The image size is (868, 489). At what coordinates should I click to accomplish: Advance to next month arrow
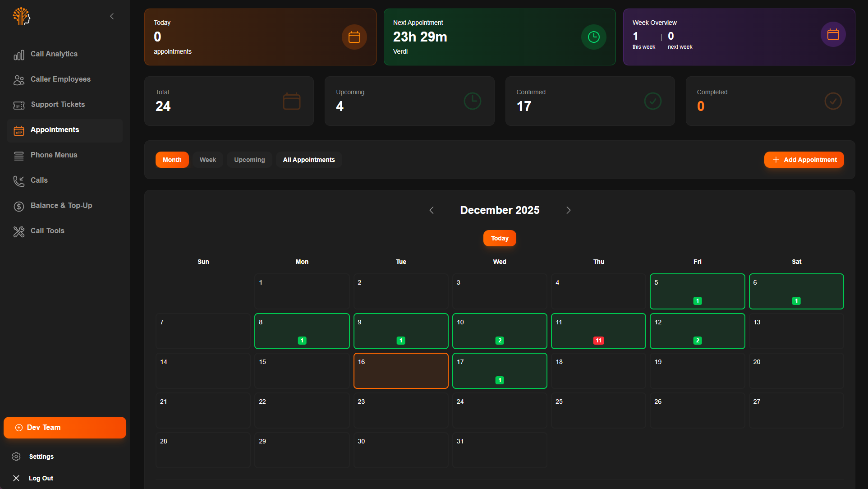(x=568, y=210)
